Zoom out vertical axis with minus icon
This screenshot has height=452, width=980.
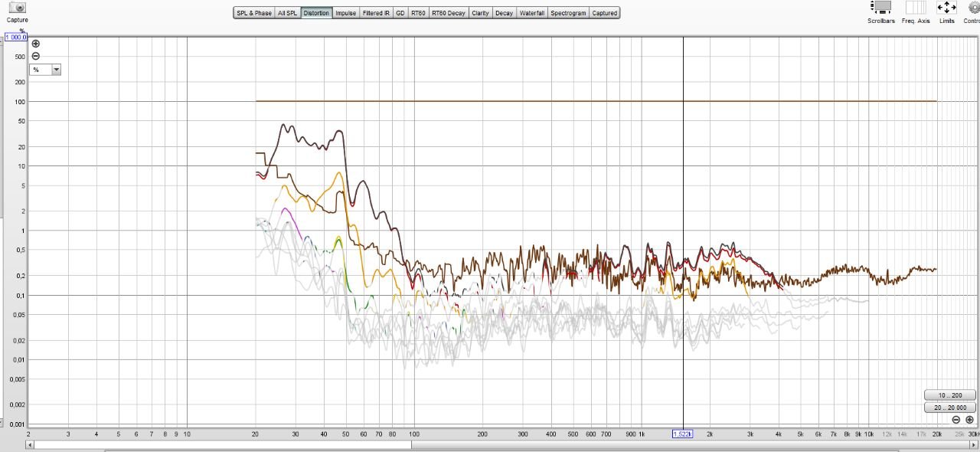pyautogui.click(x=35, y=56)
